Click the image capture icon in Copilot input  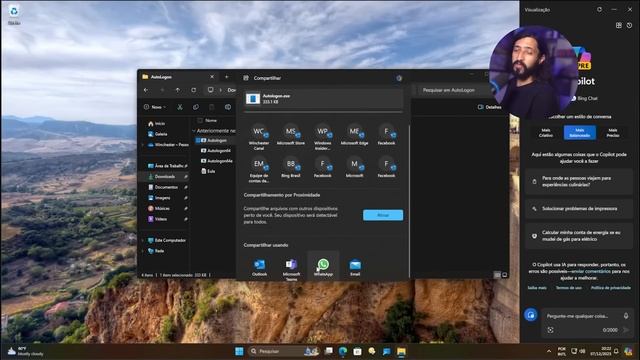click(x=550, y=330)
